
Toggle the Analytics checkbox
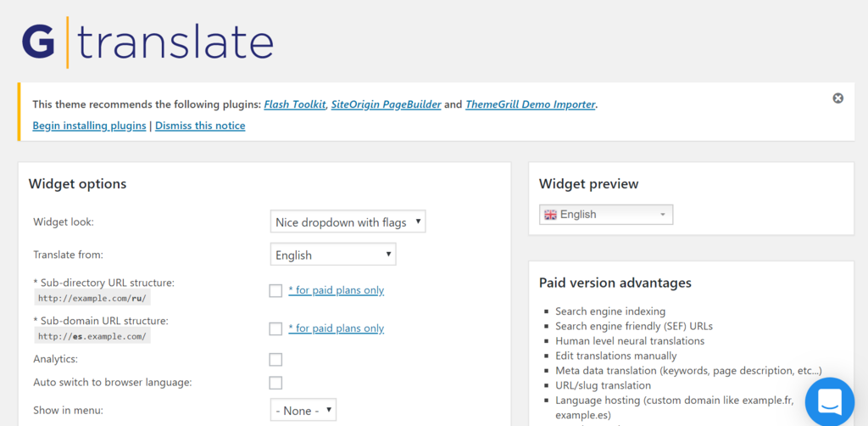click(x=275, y=359)
